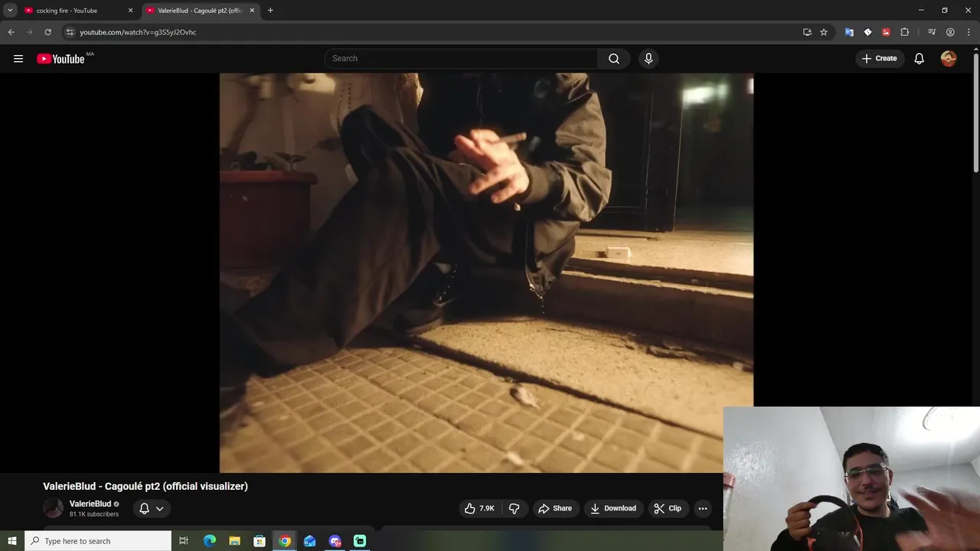
Task: Click the browser address bar URL
Action: (139, 32)
